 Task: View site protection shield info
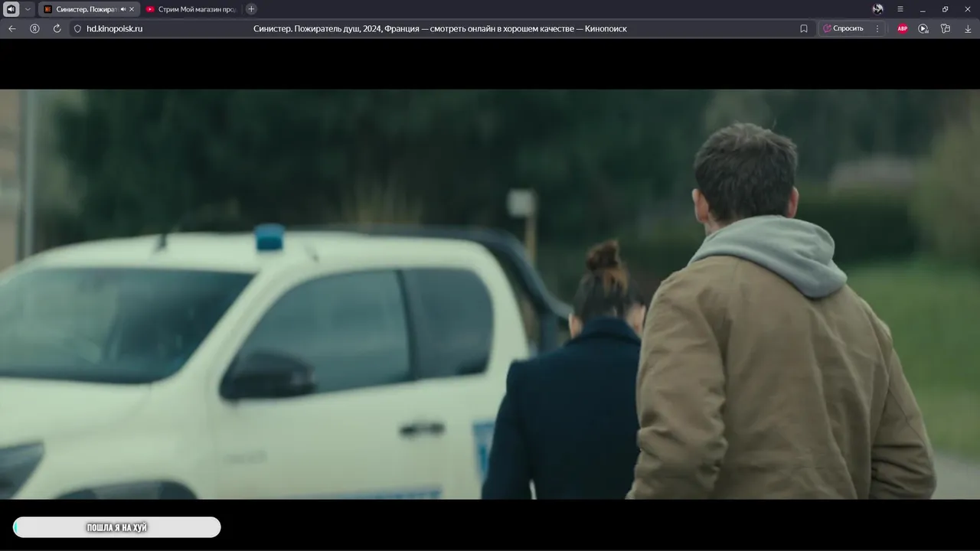coord(77,28)
